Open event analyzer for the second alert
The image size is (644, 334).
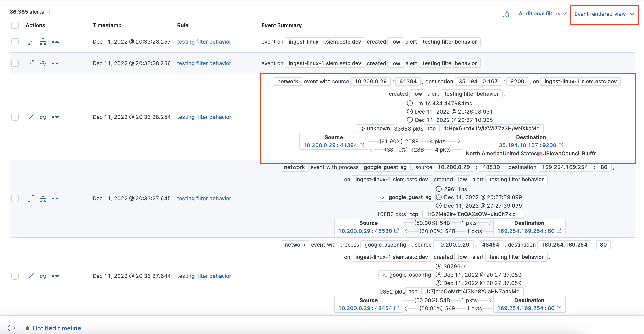tap(43, 63)
